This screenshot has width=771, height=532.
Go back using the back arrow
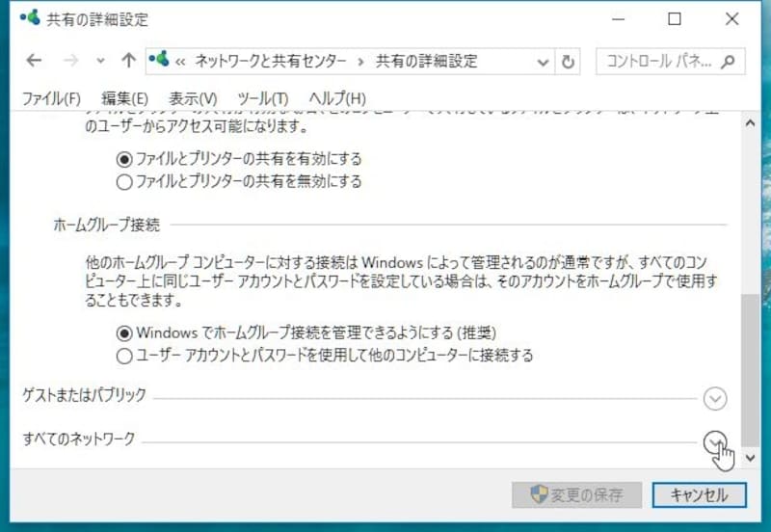click(34, 61)
